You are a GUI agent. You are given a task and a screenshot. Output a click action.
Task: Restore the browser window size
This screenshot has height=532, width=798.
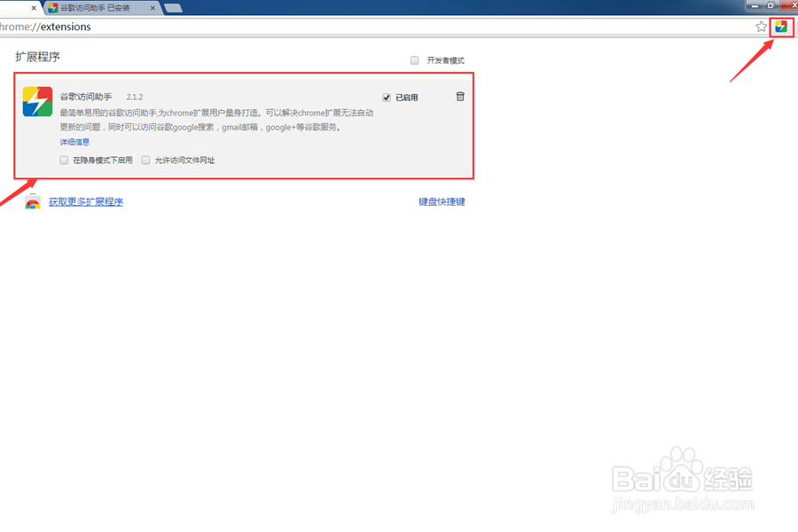pyautogui.click(x=771, y=6)
